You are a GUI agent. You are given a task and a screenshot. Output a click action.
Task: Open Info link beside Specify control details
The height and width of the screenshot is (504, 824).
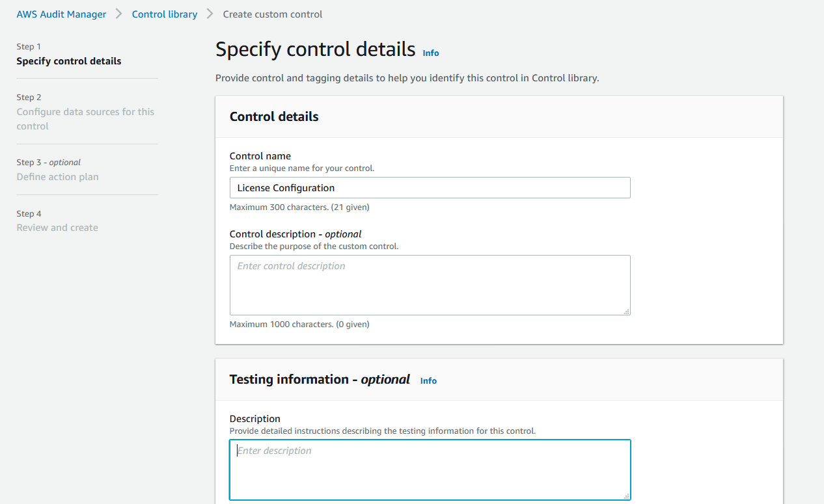431,53
